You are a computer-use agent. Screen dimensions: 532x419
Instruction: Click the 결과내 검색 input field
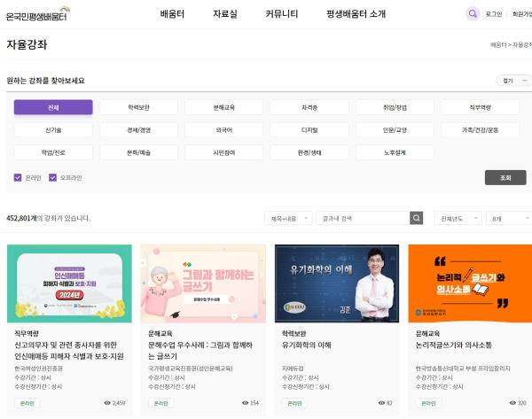click(x=364, y=218)
